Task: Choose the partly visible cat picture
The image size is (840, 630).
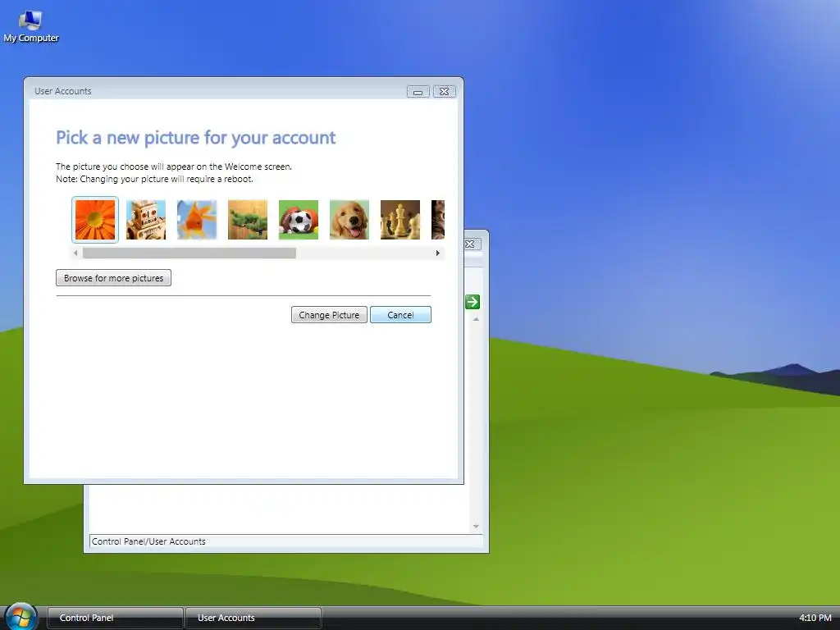Action: [438, 220]
